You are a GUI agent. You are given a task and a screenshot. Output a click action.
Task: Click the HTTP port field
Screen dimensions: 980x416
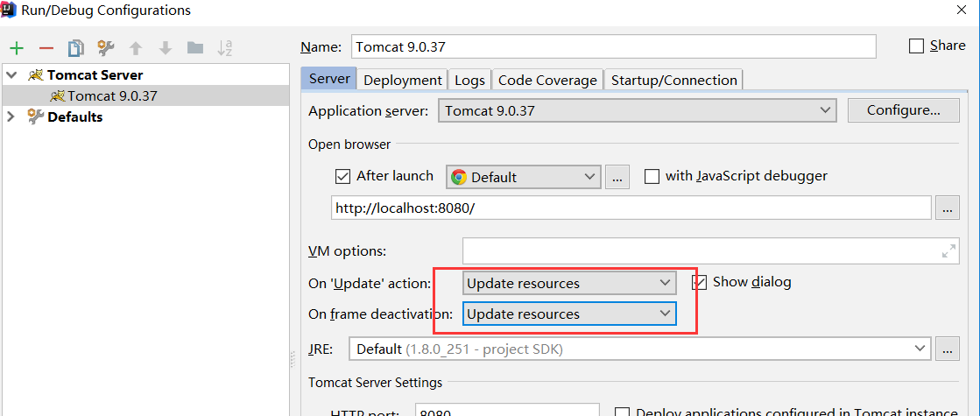507,410
